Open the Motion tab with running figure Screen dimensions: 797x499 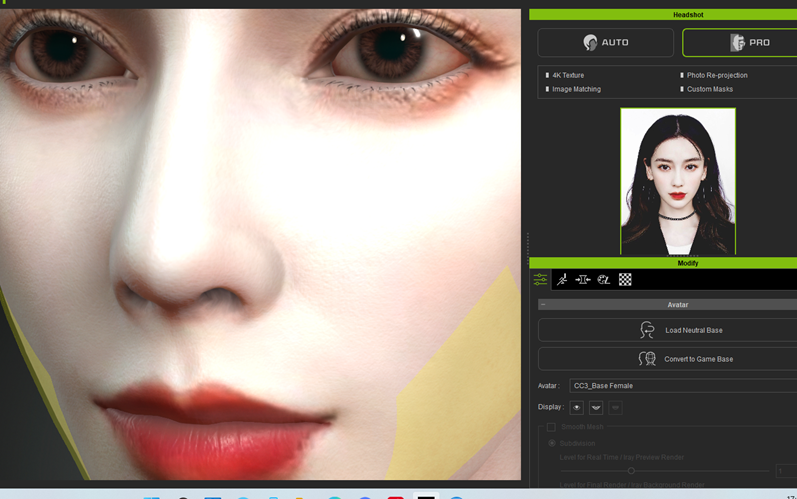[562, 279]
